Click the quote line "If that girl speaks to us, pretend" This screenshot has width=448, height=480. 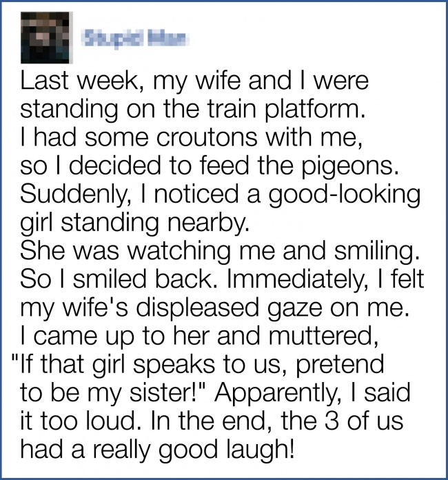pos(196,361)
